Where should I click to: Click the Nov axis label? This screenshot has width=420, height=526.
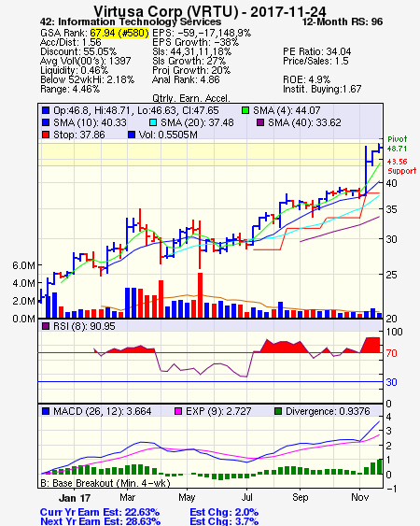pos(360,497)
